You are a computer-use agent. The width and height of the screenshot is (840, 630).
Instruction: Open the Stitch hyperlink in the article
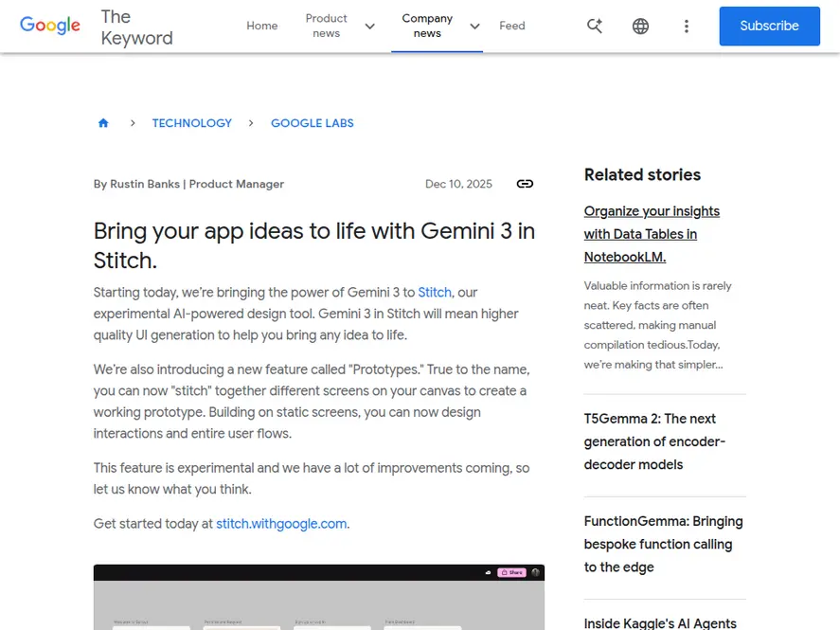435,292
